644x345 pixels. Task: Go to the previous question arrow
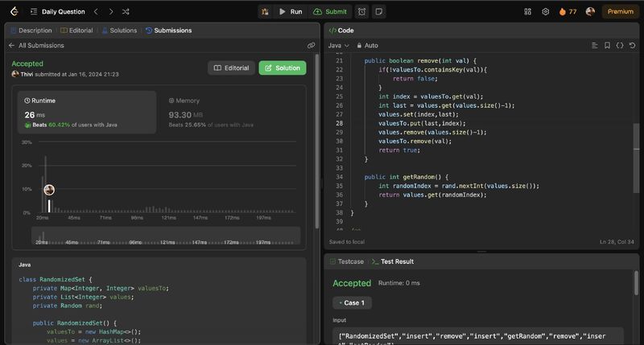coord(96,11)
